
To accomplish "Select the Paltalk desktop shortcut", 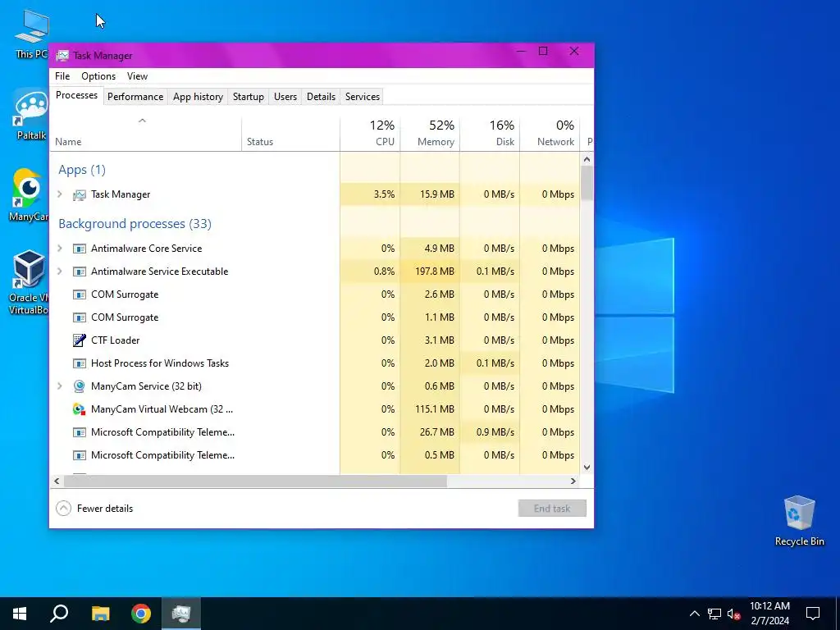I will pos(30,115).
